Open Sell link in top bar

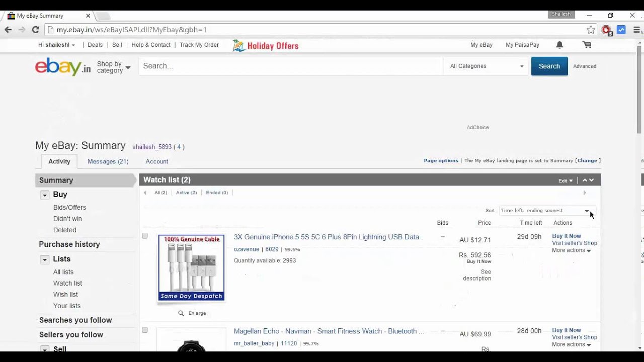point(117,45)
